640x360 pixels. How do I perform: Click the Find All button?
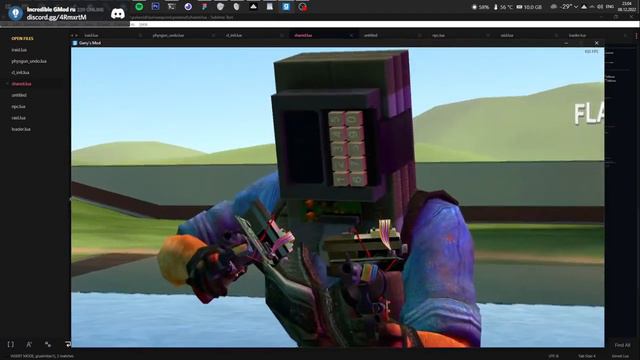coord(622,345)
